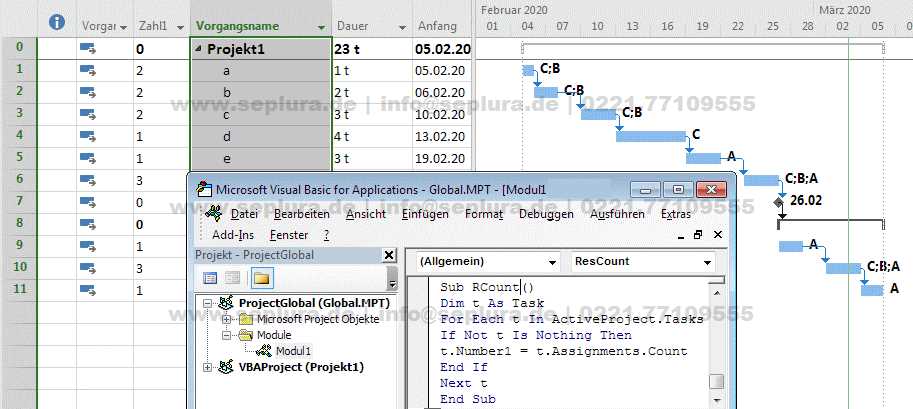Click the View Code icon in Projekt panel

click(211, 278)
